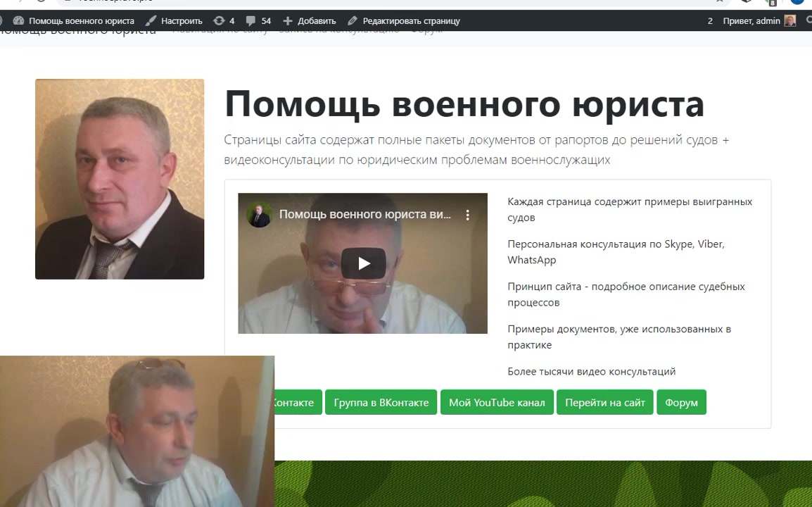Viewport: 812px width, 507px height.
Task: Click the large portrait photo of the lawyer
Action: pyautogui.click(x=120, y=179)
